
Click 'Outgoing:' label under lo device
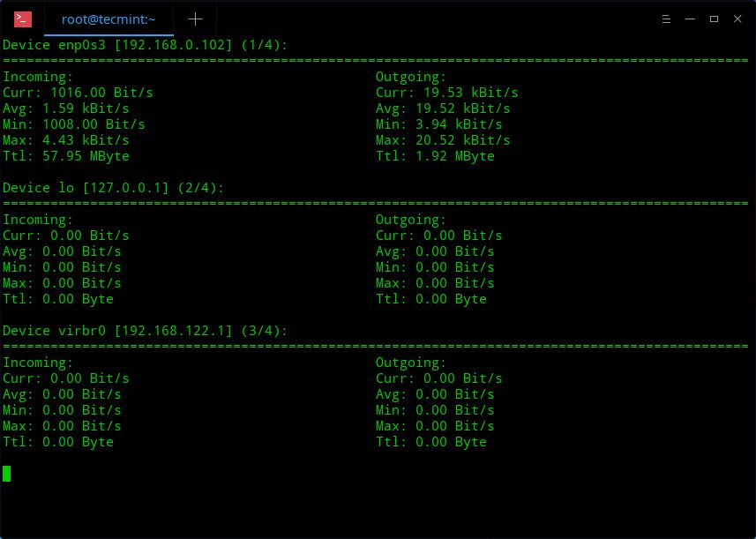click(411, 220)
